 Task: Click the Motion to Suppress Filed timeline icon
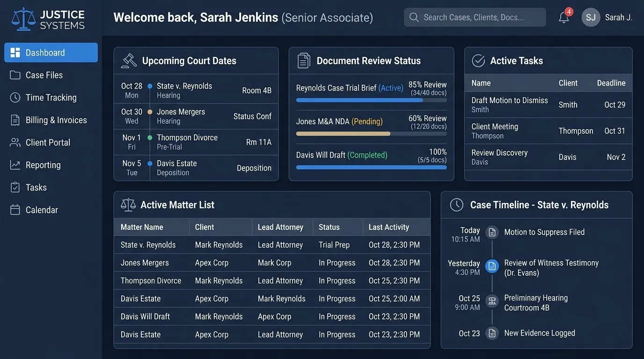click(x=492, y=232)
